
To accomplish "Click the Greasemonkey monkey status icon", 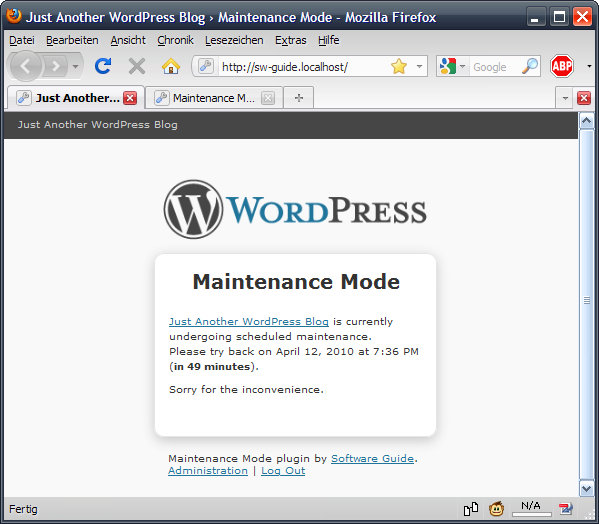I will click(x=497, y=509).
